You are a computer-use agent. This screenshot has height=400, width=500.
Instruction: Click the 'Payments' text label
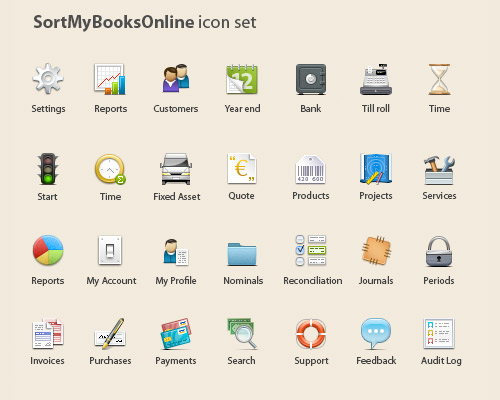[176, 361]
